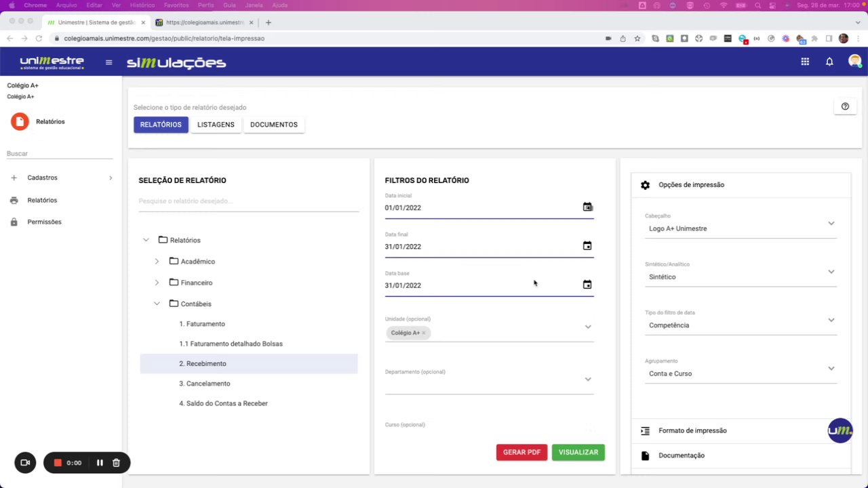
Task: Open the notifications bell
Action: pyautogui.click(x=829, y=62)
